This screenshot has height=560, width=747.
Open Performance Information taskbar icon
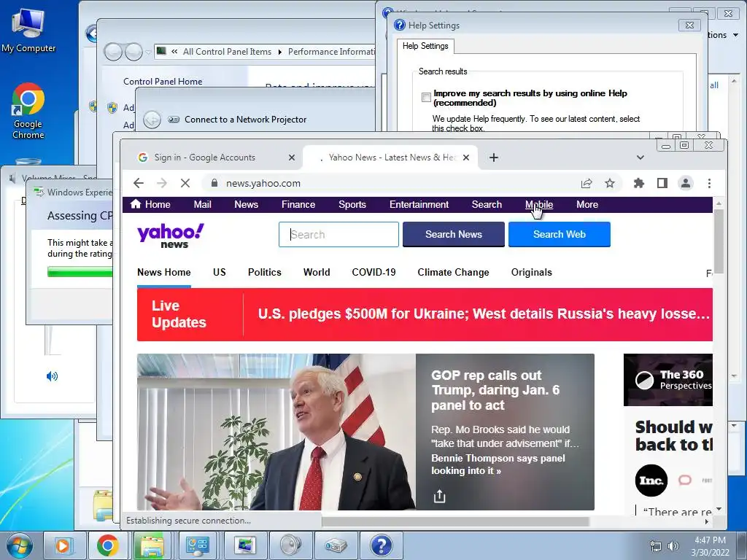[245, 545]
